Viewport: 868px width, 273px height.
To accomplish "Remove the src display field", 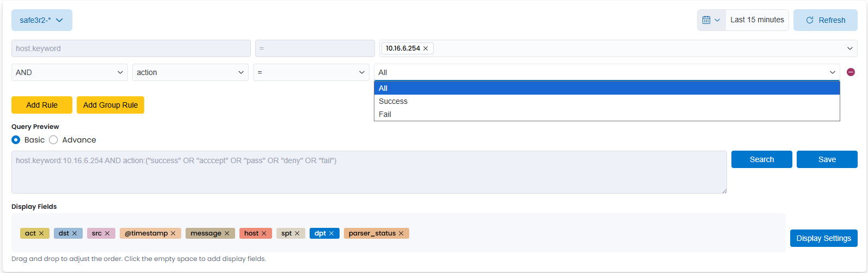I will tap(107, 233).
